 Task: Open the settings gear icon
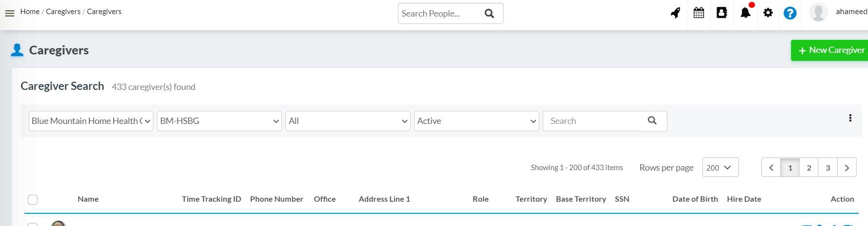click(x=768, y=13)
